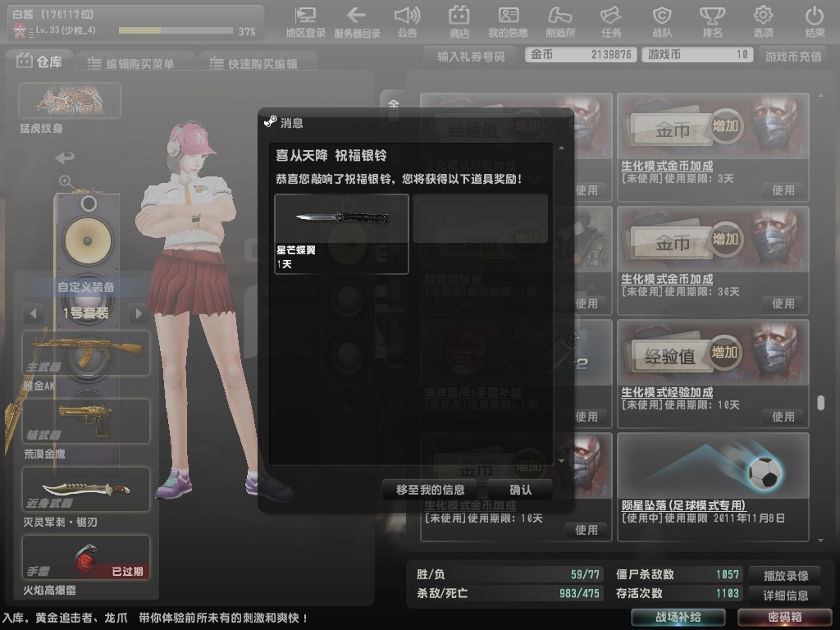
Task: Click the 10天 经验值增加 item image
Action: pyautogui.click(x=713, y=353)
